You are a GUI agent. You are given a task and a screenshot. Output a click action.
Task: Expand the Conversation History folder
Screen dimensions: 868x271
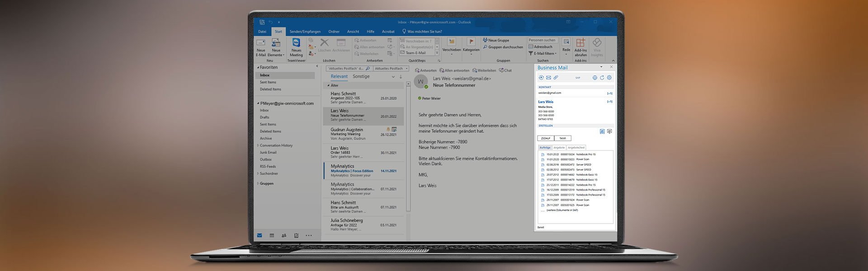pyautogui.click(x=258, y=145)
